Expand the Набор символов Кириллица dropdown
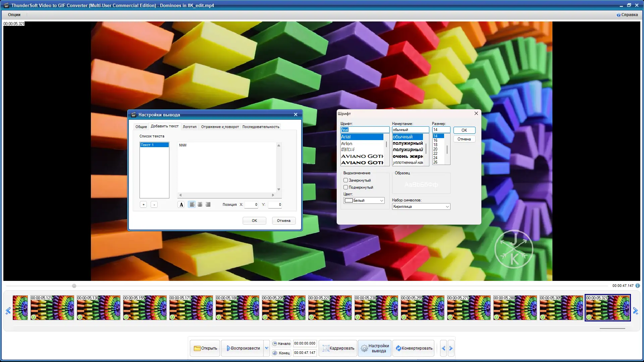 pyautogui.click(x=421, y=206)
